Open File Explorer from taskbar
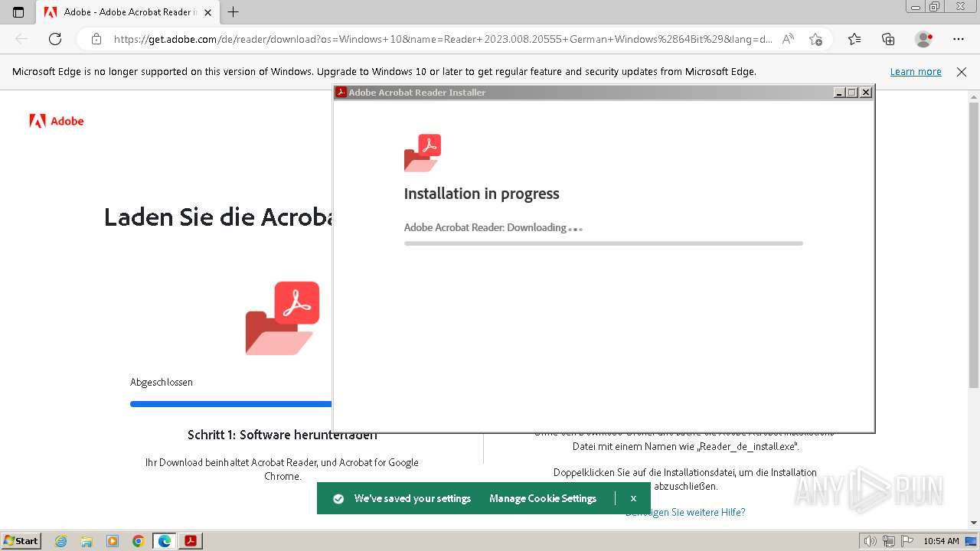 tap(87, 541)
